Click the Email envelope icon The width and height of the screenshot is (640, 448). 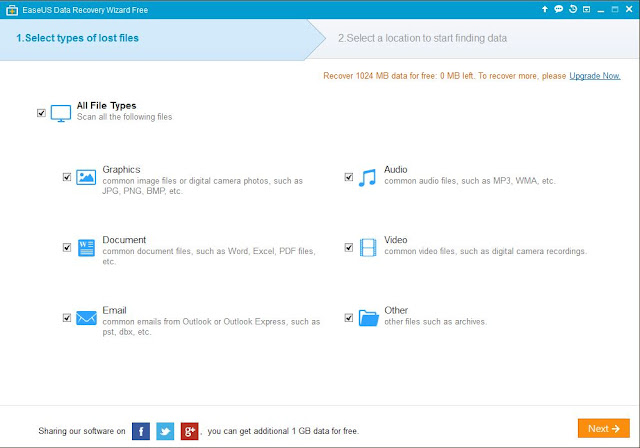pos(86,318)
